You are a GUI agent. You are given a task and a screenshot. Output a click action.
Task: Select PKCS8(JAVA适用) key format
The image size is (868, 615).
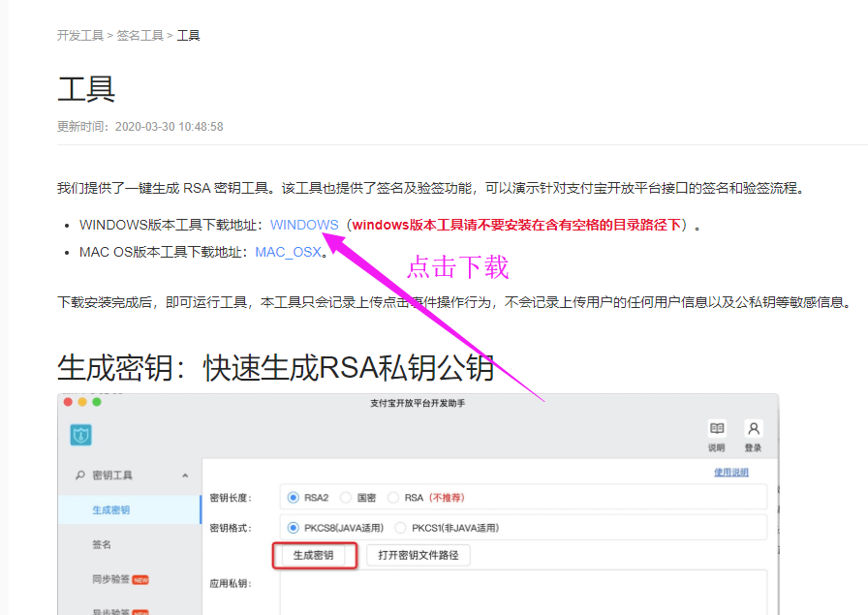(x=294, y=528)
